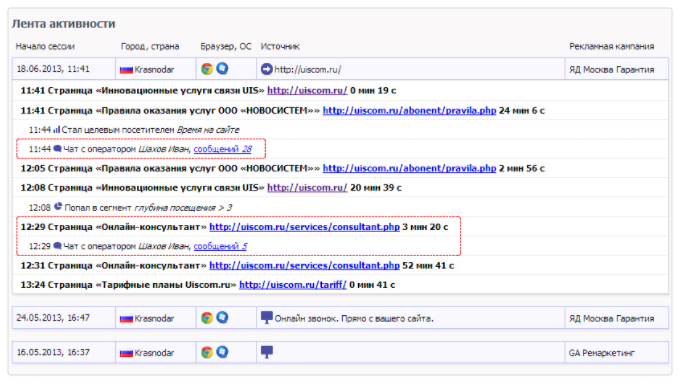
Task: Click 'Стал целевым посетителем' entry at 11:44
Action: coord(118,130)
